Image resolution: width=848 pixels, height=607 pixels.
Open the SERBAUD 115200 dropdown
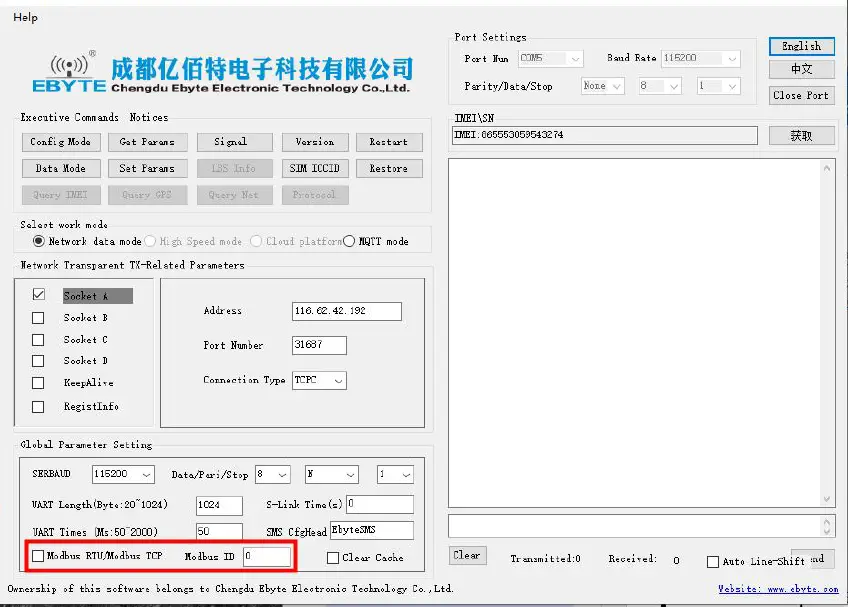123,474
